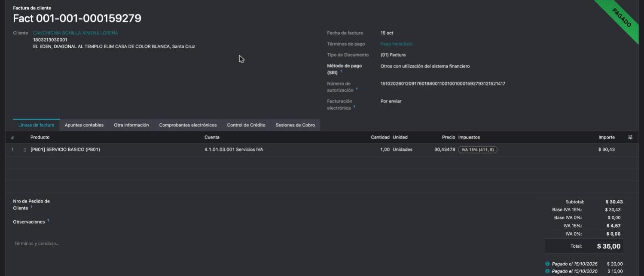Click the help icon beside Facturación electrónica
Screen dimensions: 644x276
(x=354, y=107)
